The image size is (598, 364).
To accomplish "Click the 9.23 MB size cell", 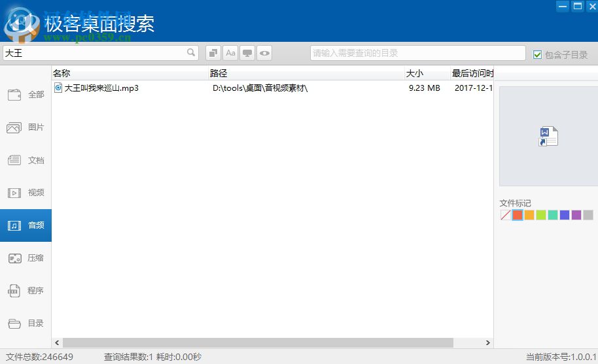I will tap(425, 88).
